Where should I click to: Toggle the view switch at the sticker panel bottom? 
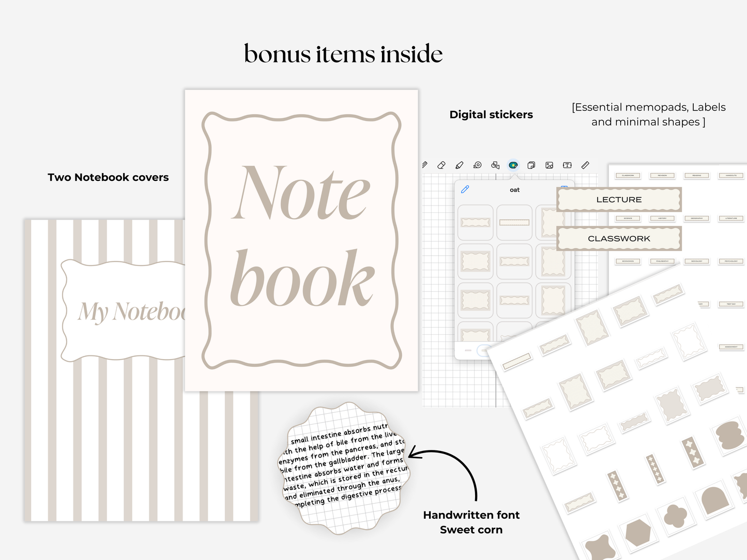tap(467, 350)
